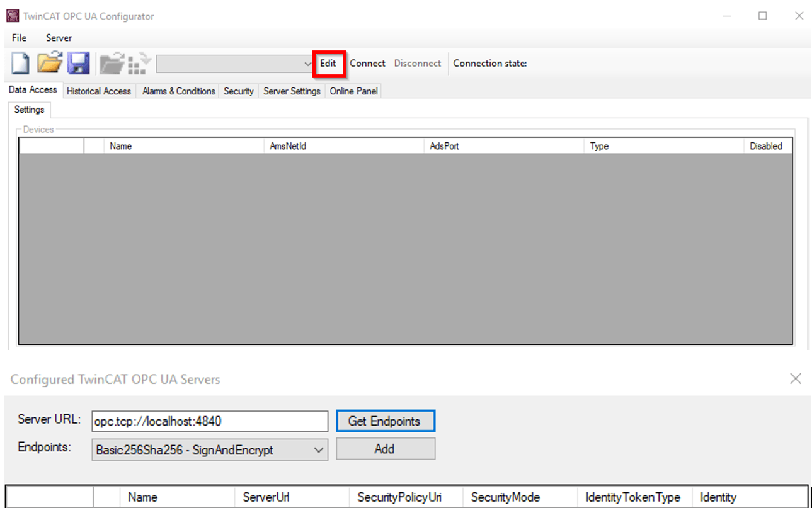Click the ServerUrl column header
Screen dimensions: 812x508
[292, 497]
